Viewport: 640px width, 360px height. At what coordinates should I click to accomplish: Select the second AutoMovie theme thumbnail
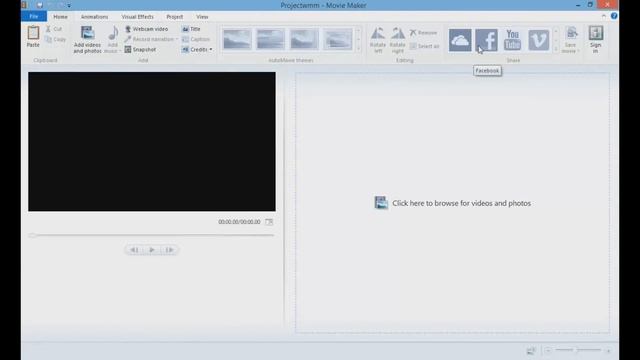(271, 39)
